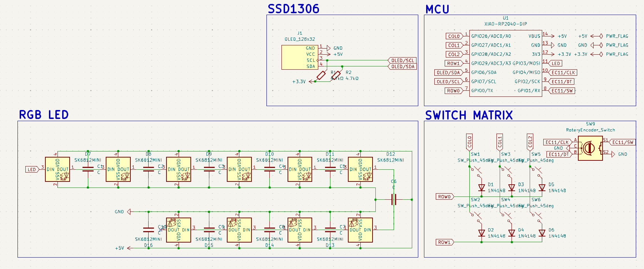Image resolution: width=644 pixels, height=269 pixels.
Task: Select the SW9 rotary encoder symbol
Action: (590, 148)
